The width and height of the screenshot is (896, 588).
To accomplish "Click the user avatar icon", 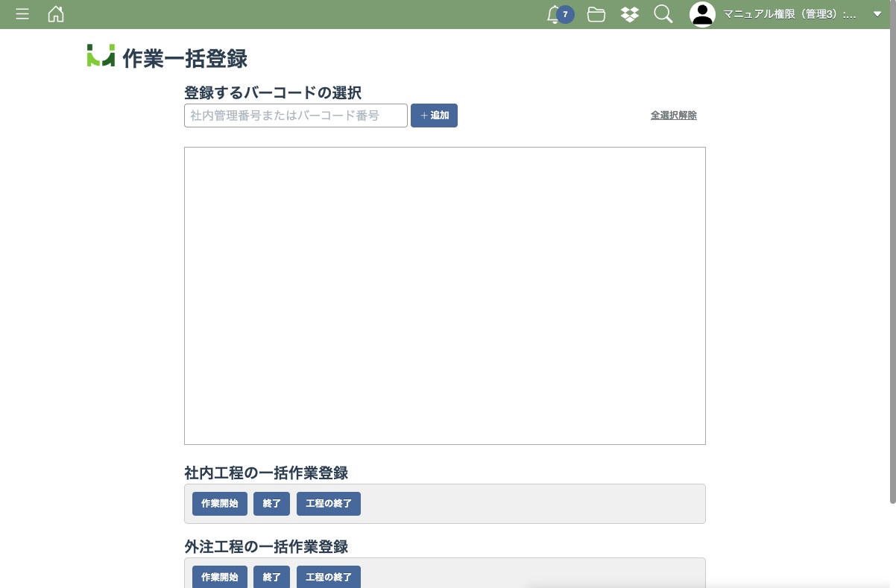I will (702, 14).
